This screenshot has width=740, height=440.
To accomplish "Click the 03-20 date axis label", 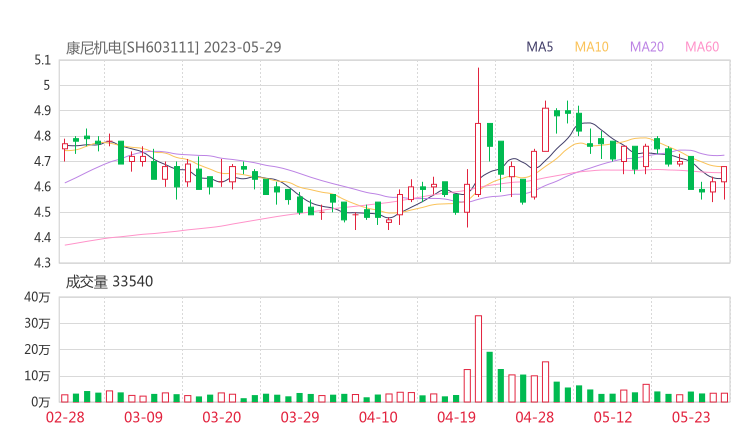I will click(x=221, y=417).
